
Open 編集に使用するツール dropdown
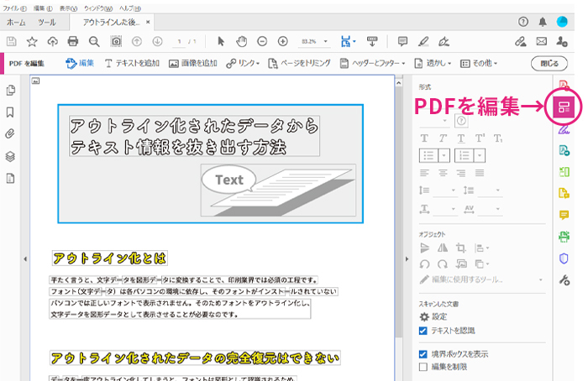coord(540,279)
